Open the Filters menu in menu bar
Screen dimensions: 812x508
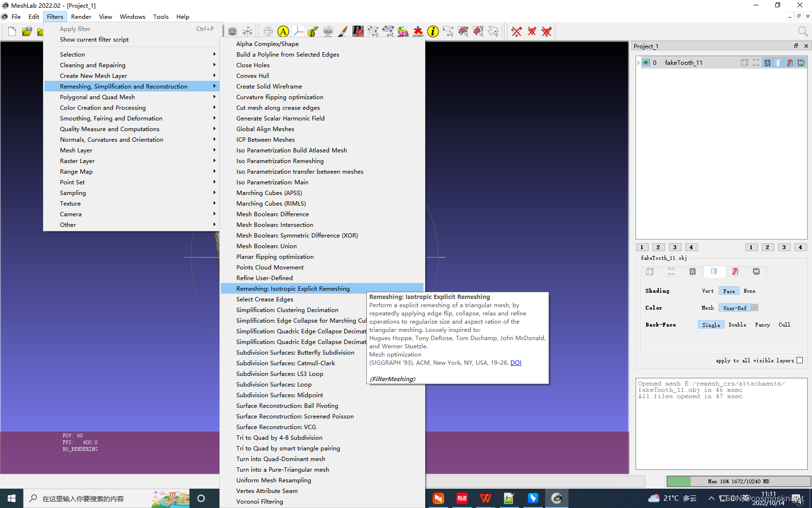point(55,16)
